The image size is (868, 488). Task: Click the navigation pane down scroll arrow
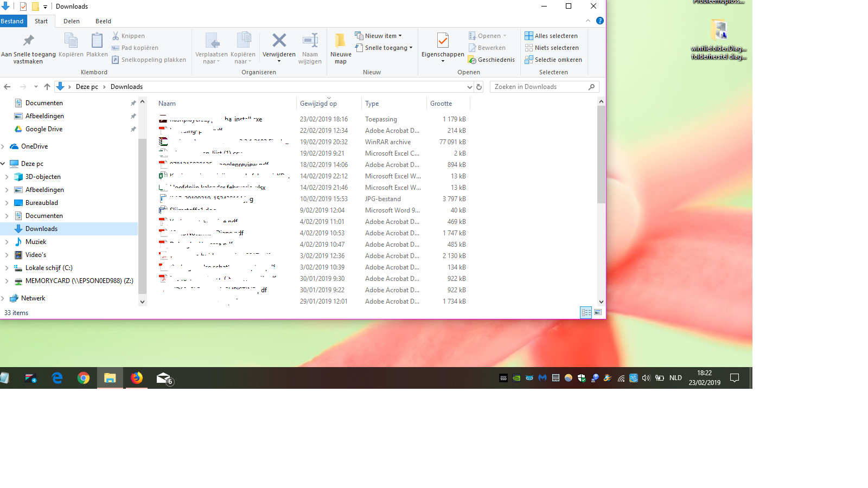coord(142,301)
